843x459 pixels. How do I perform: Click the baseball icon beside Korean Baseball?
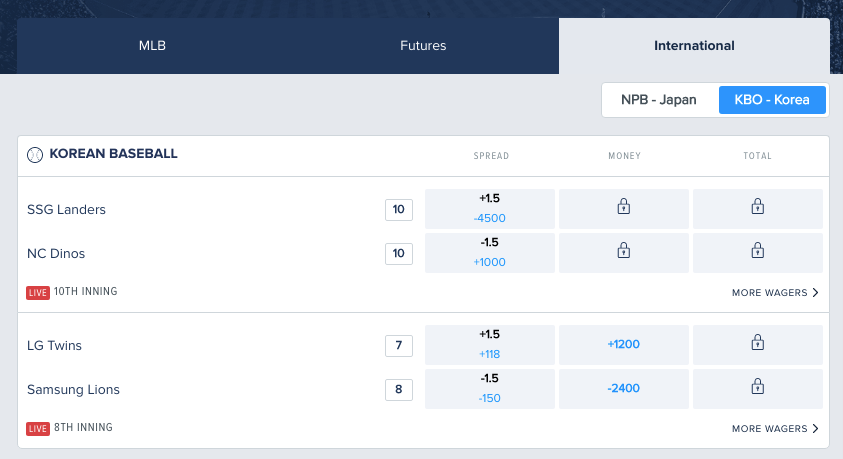pyautogui.click(x=35, y=155)
